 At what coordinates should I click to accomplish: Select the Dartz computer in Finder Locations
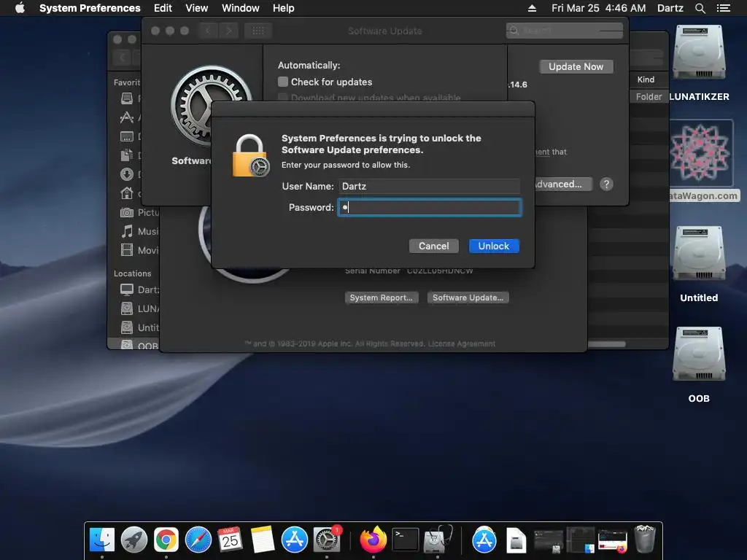coord(139,289)
